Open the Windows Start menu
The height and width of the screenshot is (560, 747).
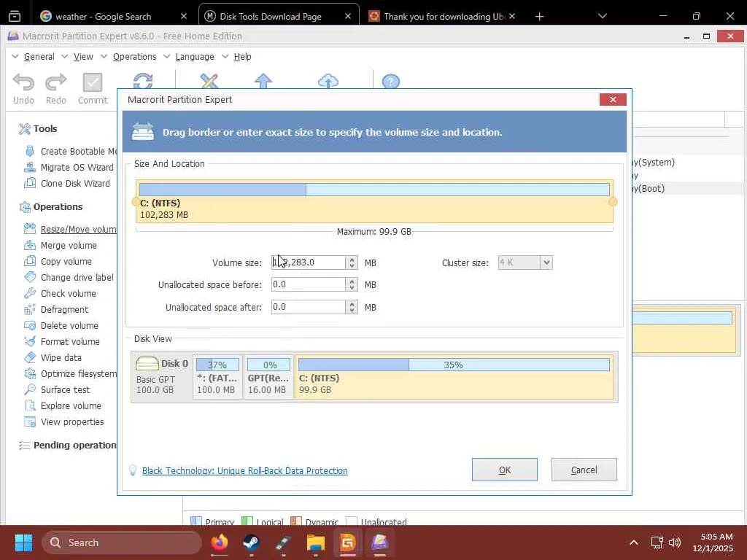click(x=24, y=542)
